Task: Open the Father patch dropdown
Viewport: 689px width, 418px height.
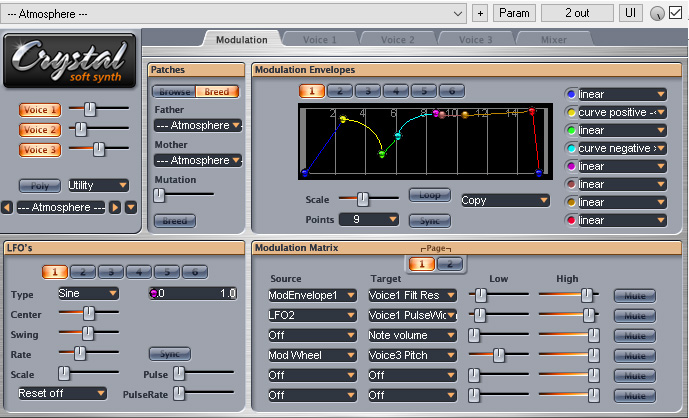Action: click(198, 125)
